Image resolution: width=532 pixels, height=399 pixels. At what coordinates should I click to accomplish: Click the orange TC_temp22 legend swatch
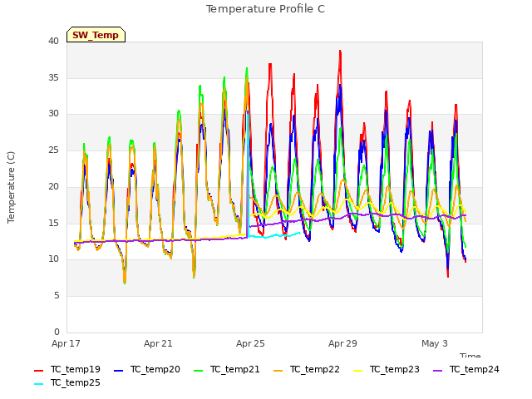pos(278,371)
